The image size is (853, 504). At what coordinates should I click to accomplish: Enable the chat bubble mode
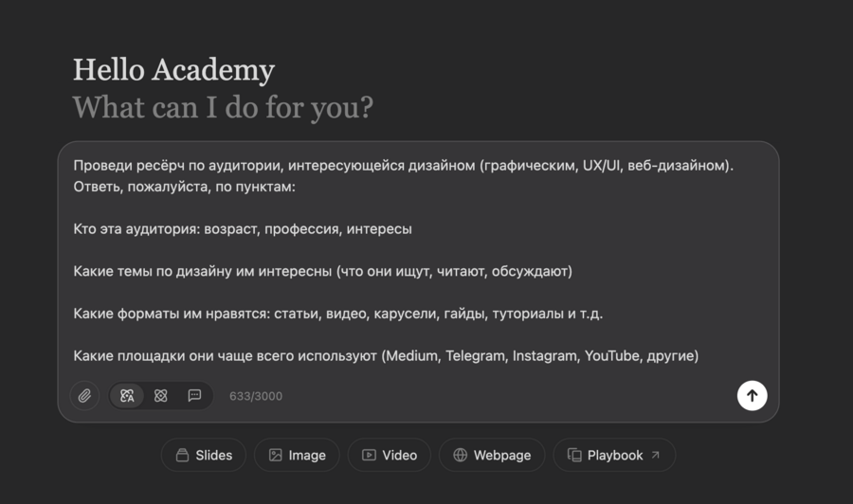[x=194, y=396]
